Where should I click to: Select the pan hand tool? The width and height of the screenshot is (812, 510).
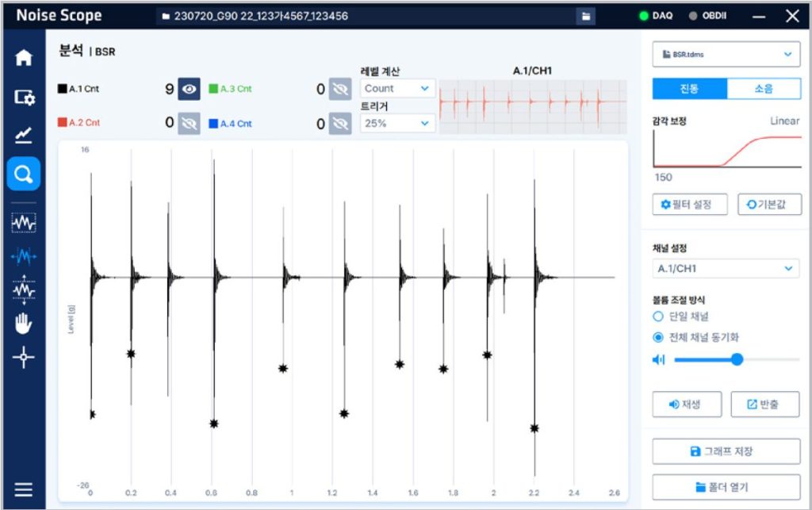[24, 323]
